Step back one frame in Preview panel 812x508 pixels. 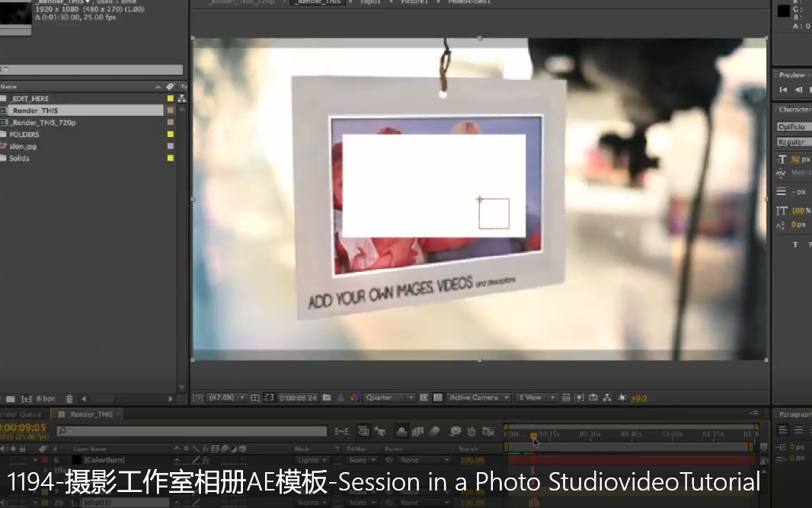pos(798,90)
